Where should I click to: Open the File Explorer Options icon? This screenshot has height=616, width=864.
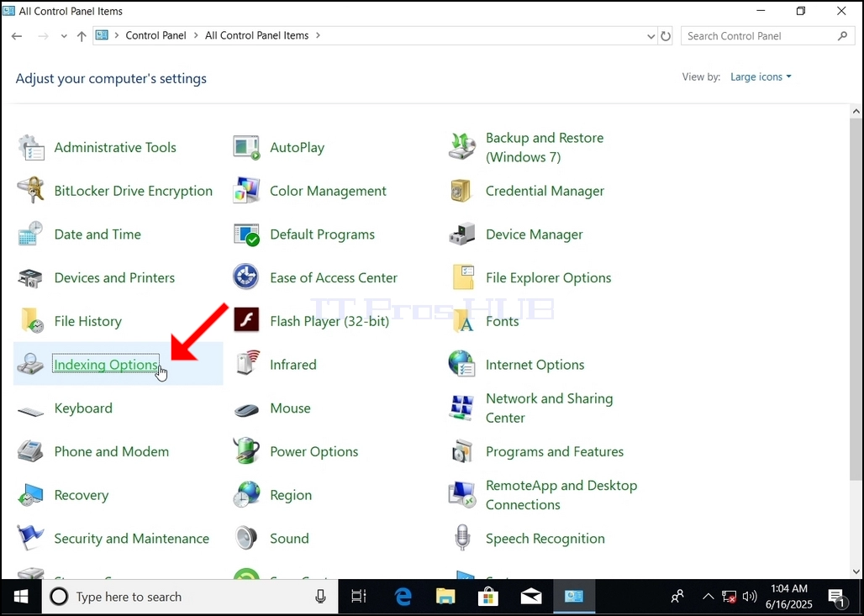coord(463,277)
